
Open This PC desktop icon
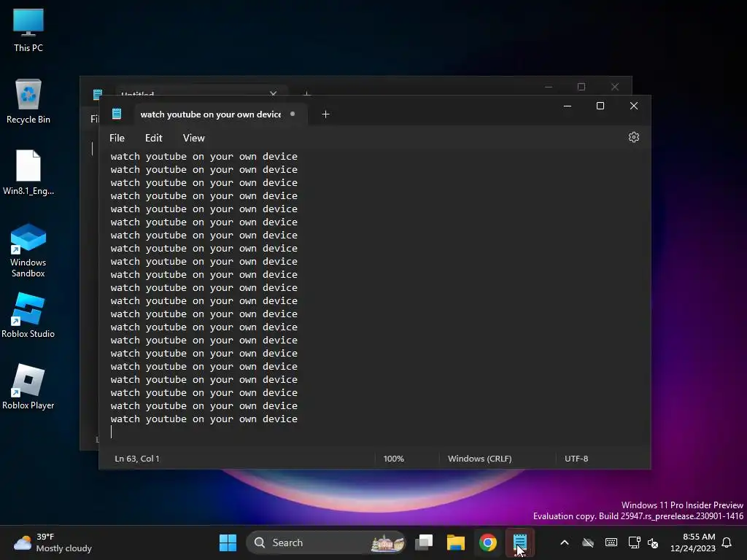tap(28, 30)
